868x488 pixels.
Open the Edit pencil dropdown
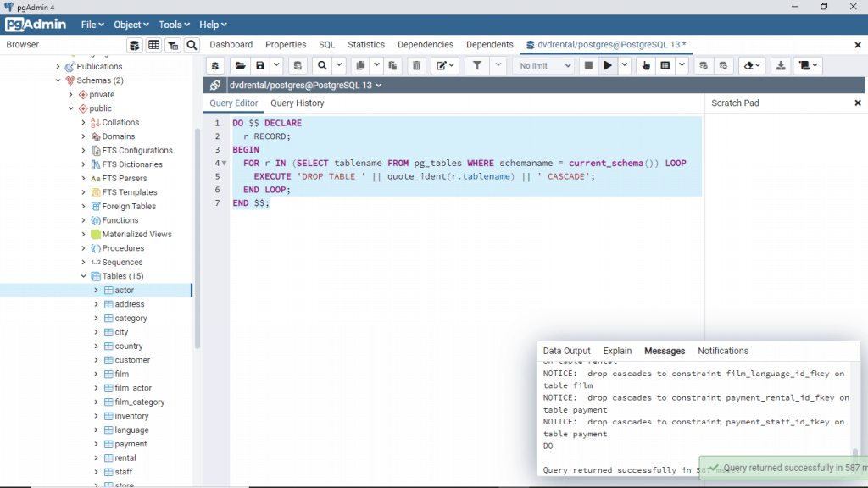(445, 66)
